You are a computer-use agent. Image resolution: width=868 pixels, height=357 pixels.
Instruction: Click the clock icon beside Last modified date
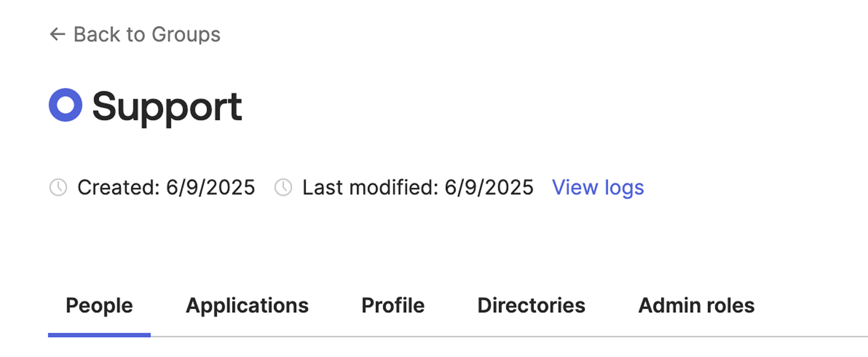click(284, 187)
